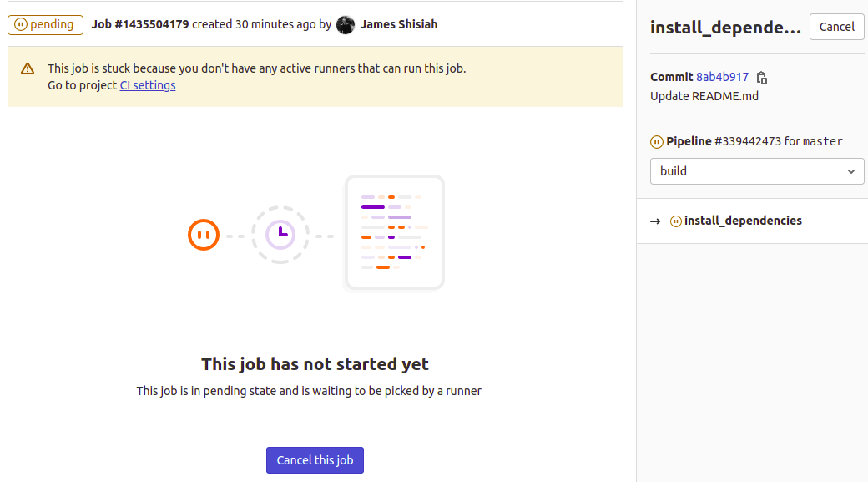The height and width of the screenshot is (482, 868).
Task: Open the CI settings link
Action: (x=148, y=85)
